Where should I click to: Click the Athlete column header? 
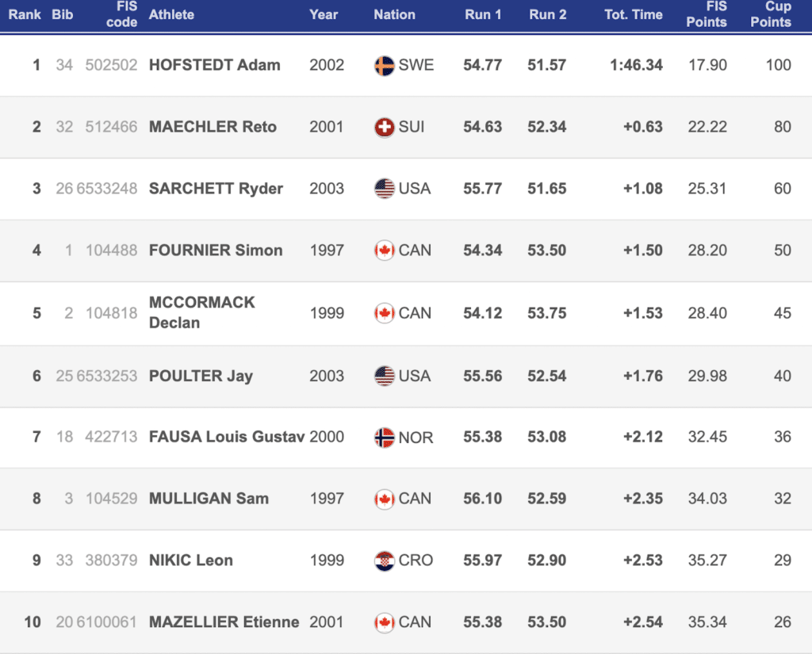click(171, 14)
